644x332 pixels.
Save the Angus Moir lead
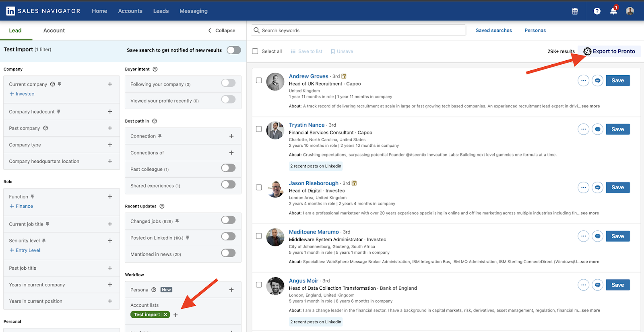(x=617, y=285)
